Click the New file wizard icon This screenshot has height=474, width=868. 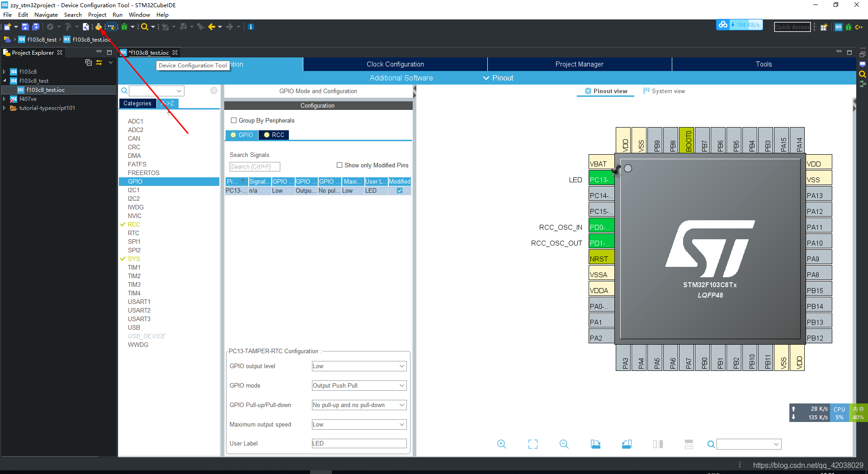point(8,27)
